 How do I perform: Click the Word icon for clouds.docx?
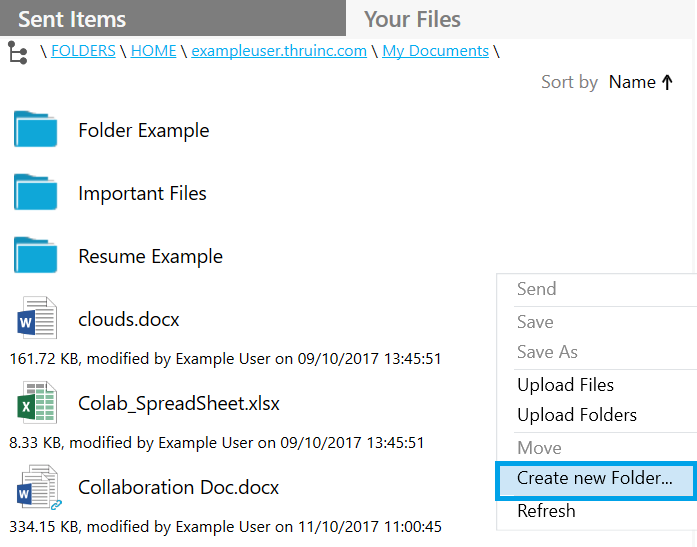(37, 317)
